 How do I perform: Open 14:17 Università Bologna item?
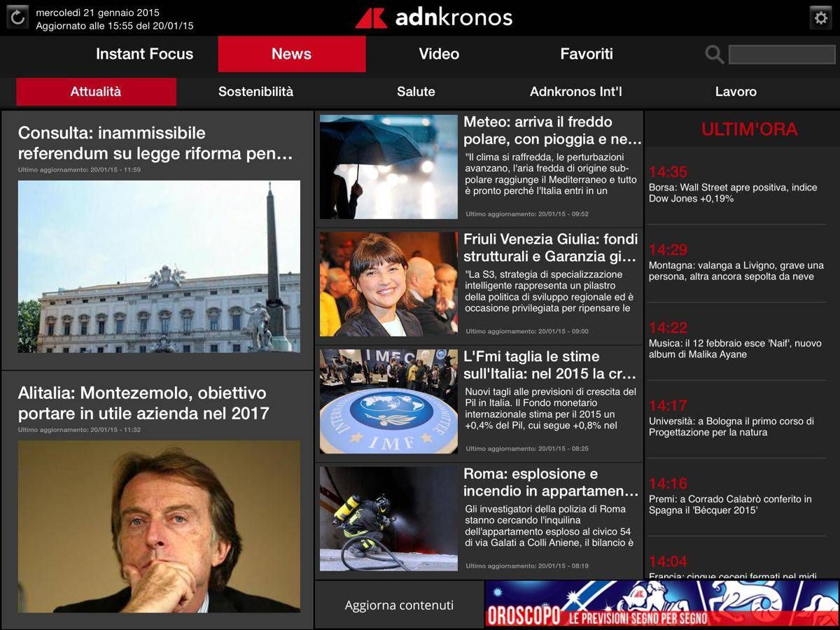(x=736, y=419)
